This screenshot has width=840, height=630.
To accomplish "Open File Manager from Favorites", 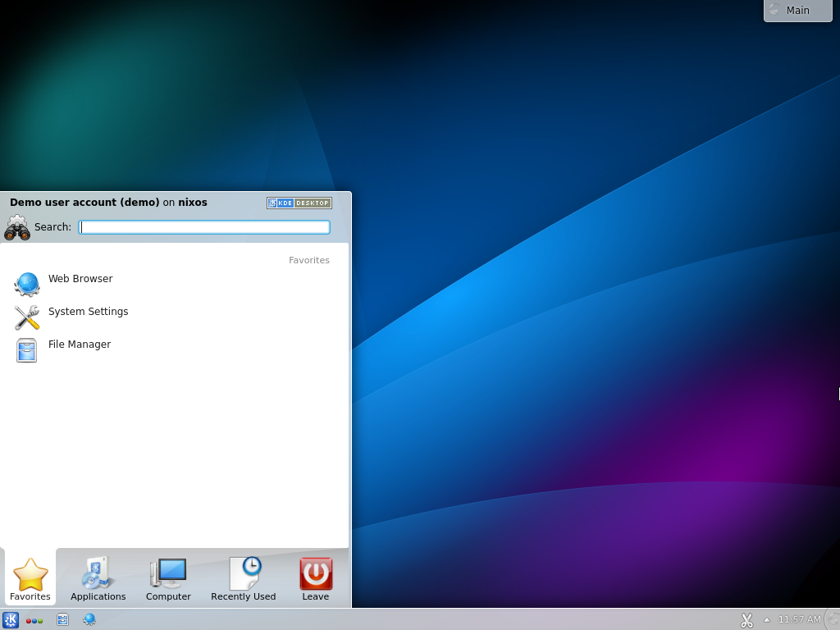I will pyautogui.click(x=176, y=349).
